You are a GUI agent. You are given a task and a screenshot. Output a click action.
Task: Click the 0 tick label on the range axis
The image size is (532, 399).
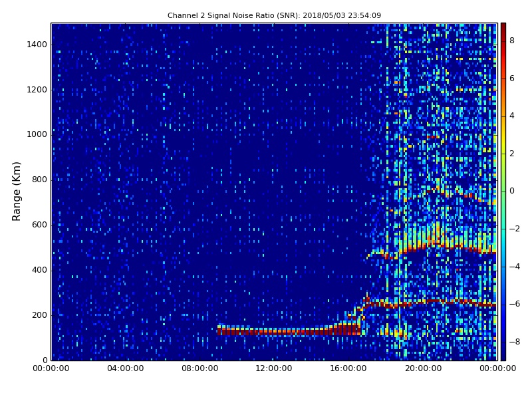[45, 360]
